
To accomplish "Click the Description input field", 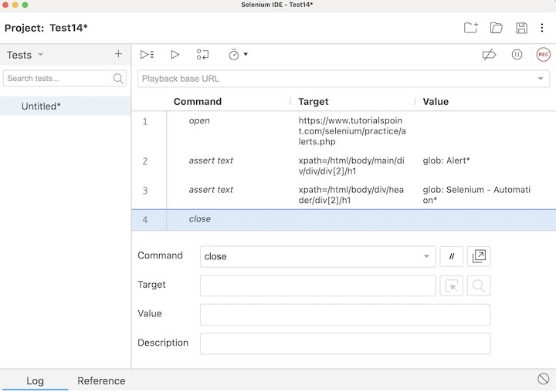I will pyautogui.click(x=344, y=343).
